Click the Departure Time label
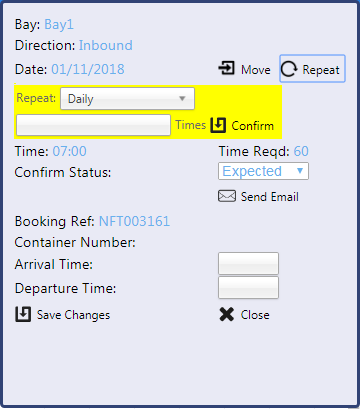 tap(65, 288)
